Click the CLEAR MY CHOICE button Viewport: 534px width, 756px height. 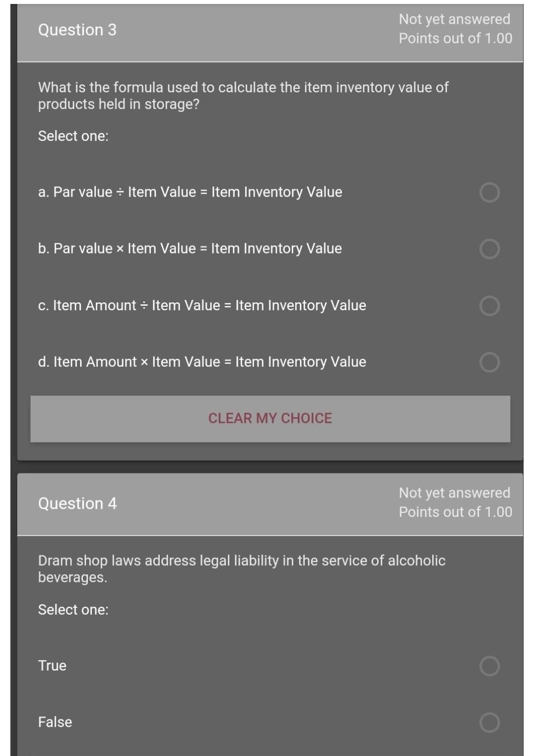pos(270,419)
